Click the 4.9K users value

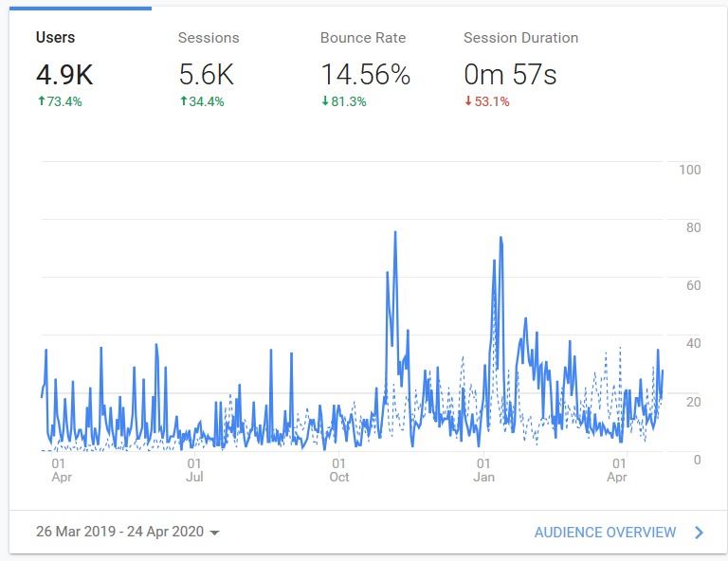(x=63, y=75)
